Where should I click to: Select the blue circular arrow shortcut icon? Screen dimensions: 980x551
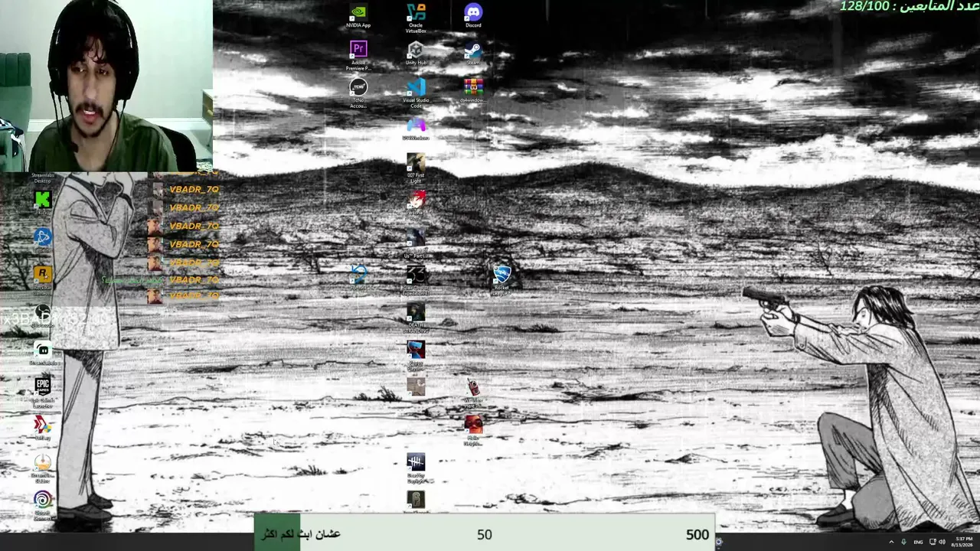[x=358, y=277]
